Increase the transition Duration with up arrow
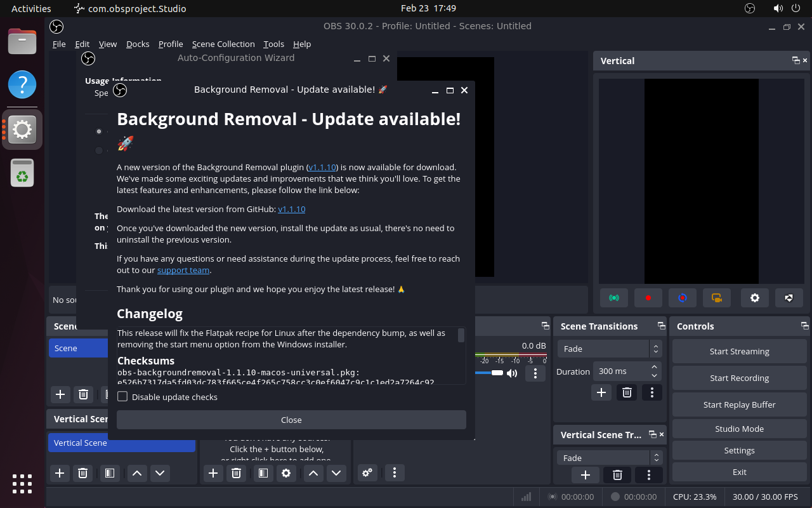 (654, 367)
